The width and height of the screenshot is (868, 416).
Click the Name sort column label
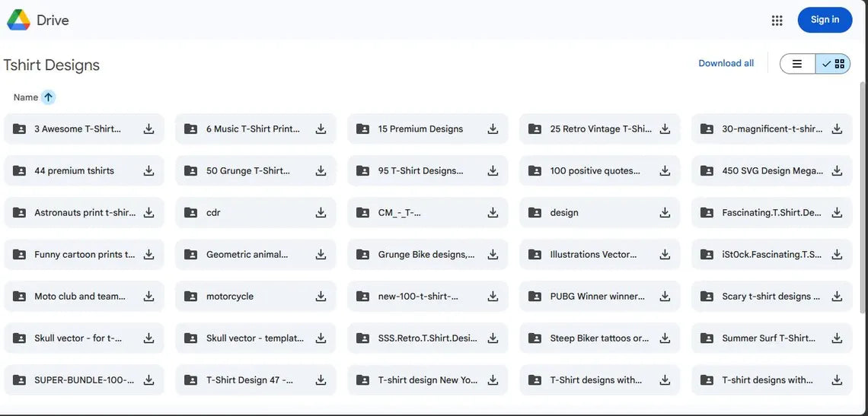tap(25, 97)
